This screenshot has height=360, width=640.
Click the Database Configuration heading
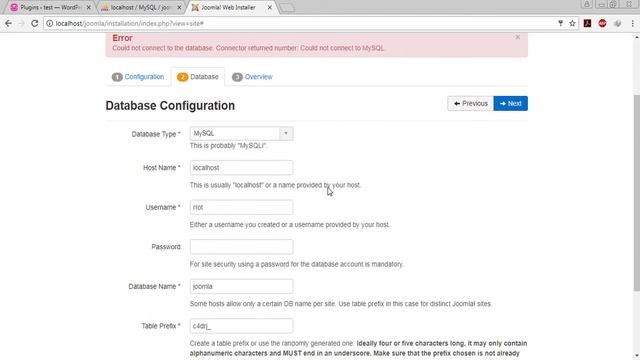(170, 106)
